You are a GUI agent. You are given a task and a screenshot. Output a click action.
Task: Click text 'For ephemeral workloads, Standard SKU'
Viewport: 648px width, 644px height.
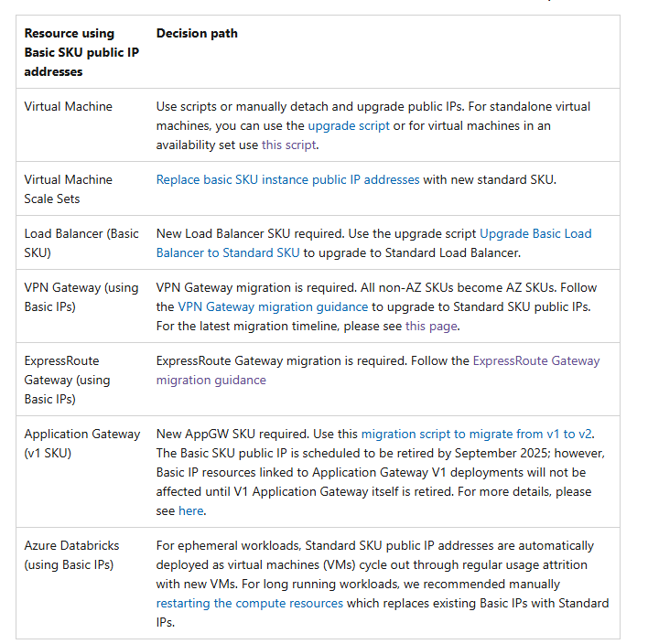pyautogui.click(x=269, y=546)
